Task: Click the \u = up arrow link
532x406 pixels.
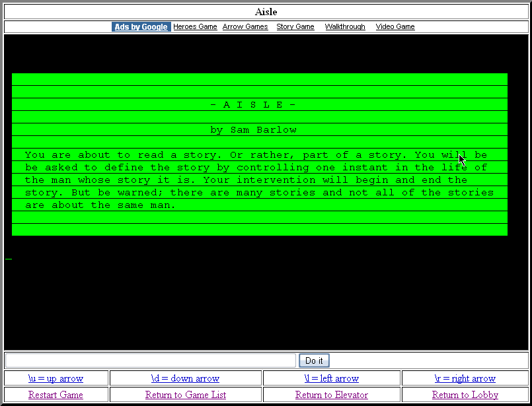Action: click(56, 378)
